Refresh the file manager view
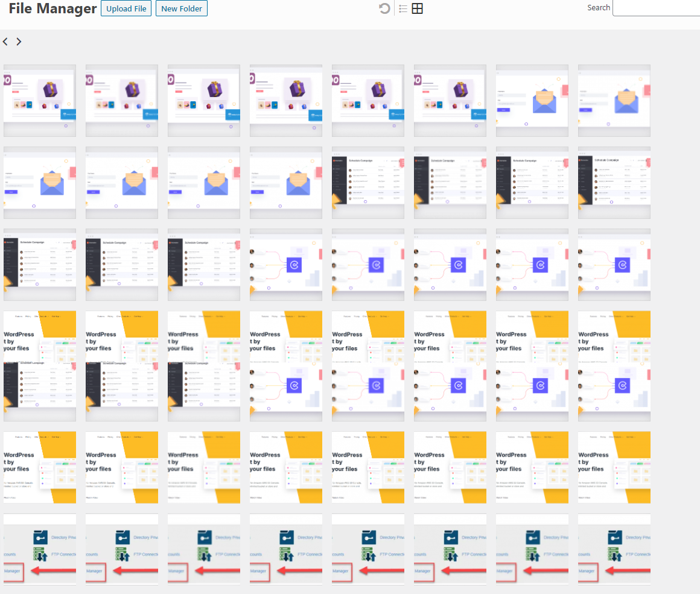Image resolution: width=700 pixels, height=594 pixels. (x=384, y=8)
